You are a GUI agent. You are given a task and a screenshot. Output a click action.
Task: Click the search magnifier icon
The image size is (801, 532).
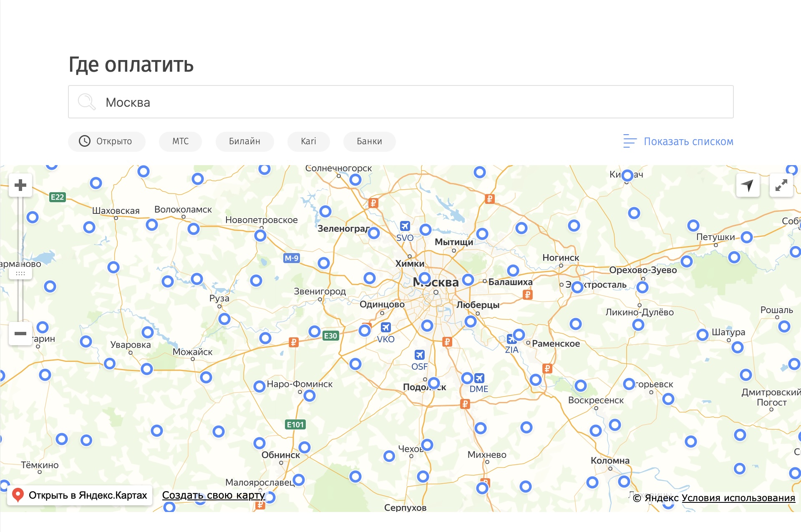86,102
